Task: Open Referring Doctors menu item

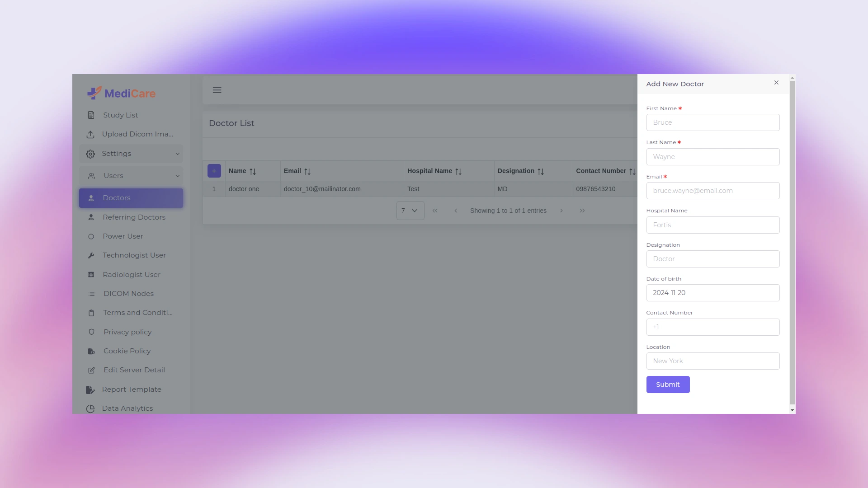Action: point(134,217)
